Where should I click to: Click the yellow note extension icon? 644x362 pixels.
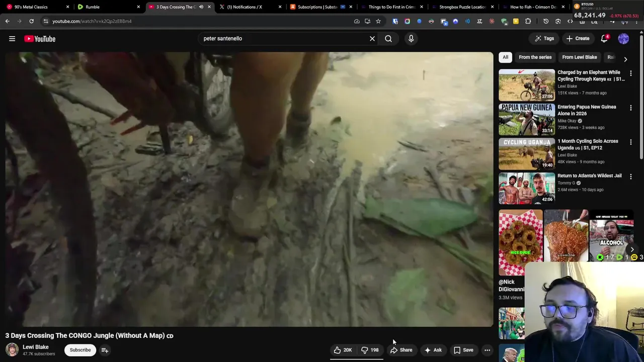point(516,21)
